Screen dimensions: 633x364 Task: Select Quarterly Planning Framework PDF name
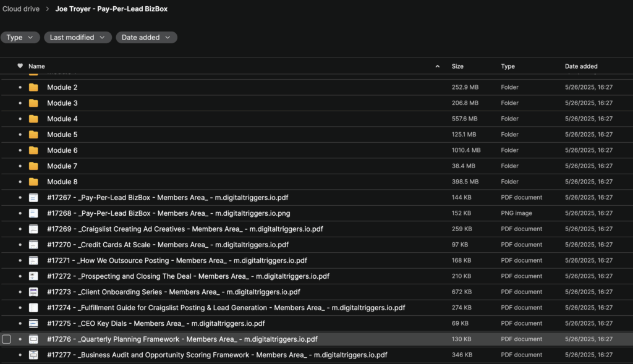(182, 339)
